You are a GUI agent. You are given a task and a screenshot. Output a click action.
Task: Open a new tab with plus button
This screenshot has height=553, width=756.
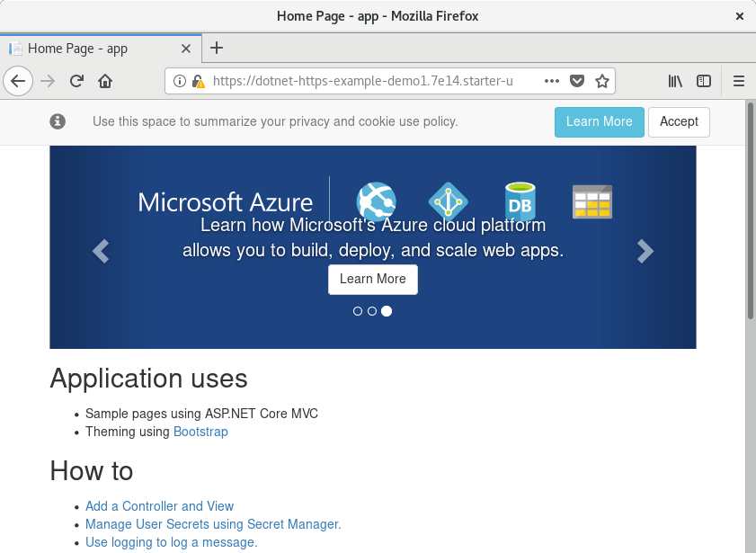[x=217, y=49]
